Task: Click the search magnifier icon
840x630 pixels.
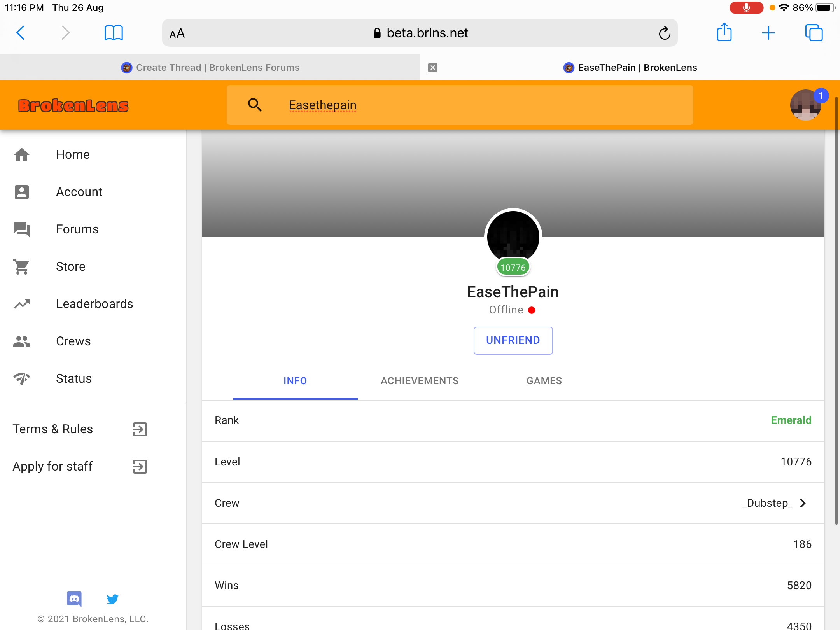Action: tap(255, 105)
